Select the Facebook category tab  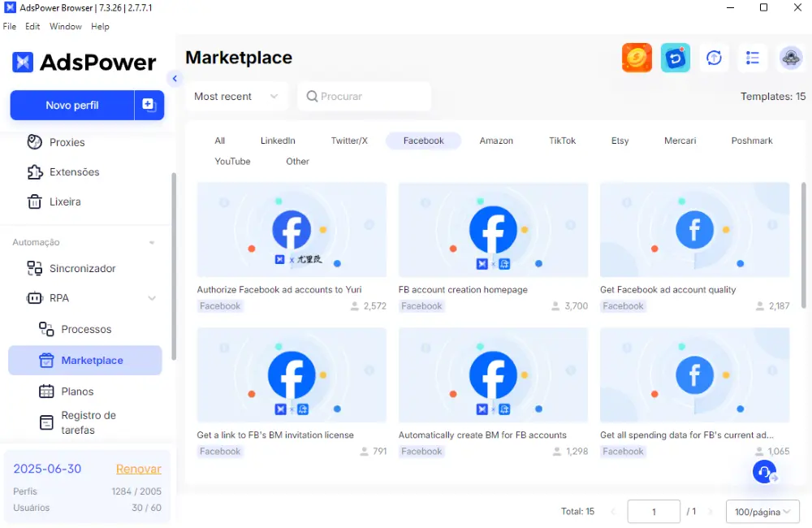(x=423, y=141)
